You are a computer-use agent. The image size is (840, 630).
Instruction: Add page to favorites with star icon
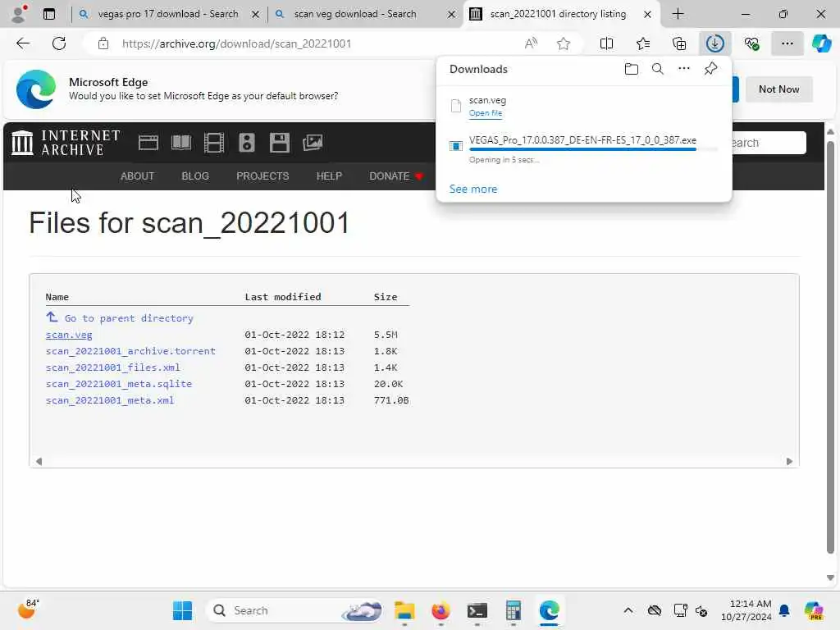(563, 43)
